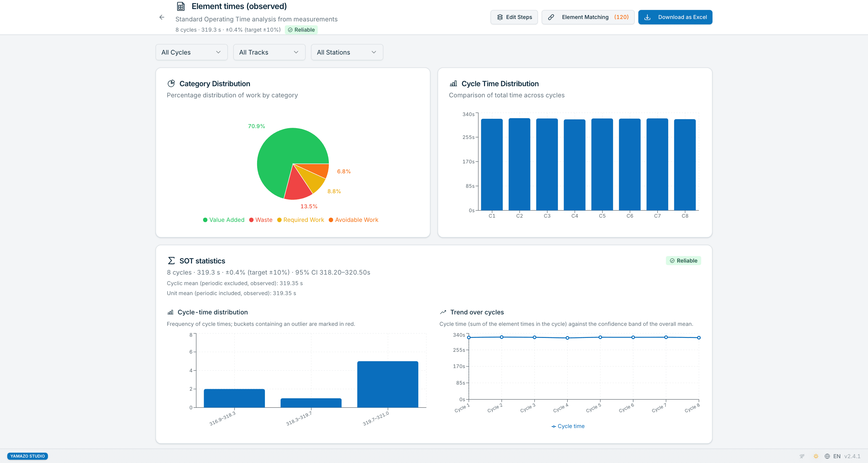Toggle Value Added legend item
The height and width of the screenshot is (463, 868).
[x=224, y=220]
